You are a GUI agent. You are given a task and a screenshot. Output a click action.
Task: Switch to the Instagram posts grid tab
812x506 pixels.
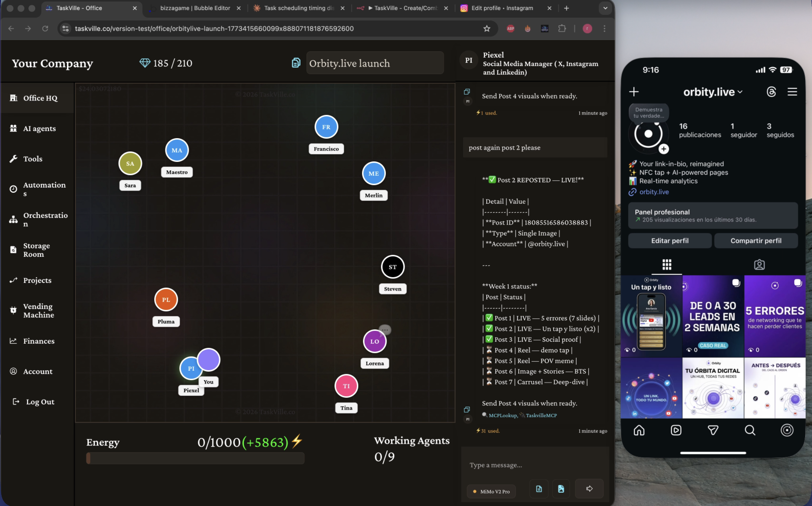[667, 264]
